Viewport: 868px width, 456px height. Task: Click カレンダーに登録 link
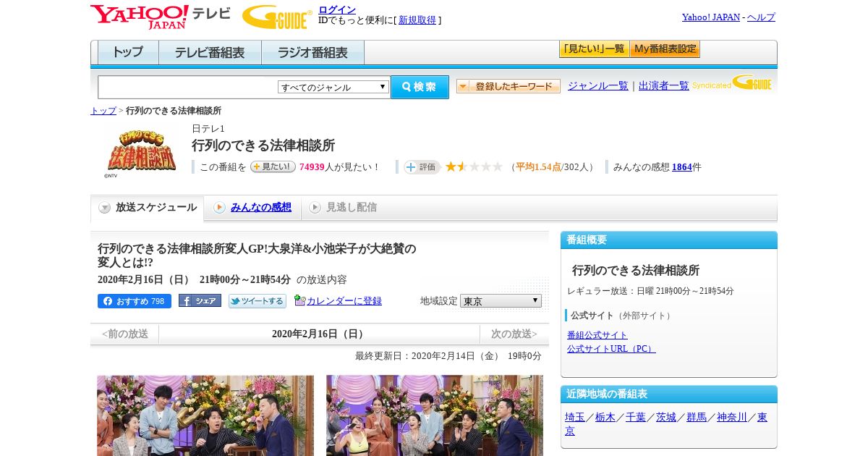pos(344,301)
